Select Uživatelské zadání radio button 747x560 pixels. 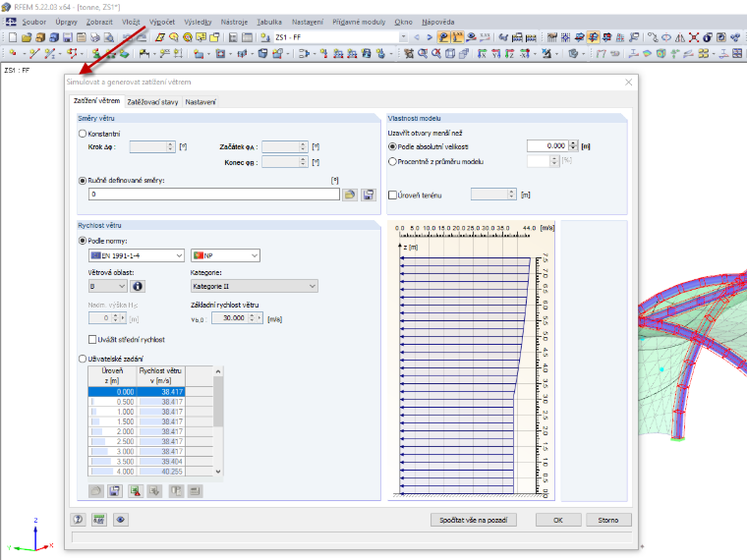point(83,359)
